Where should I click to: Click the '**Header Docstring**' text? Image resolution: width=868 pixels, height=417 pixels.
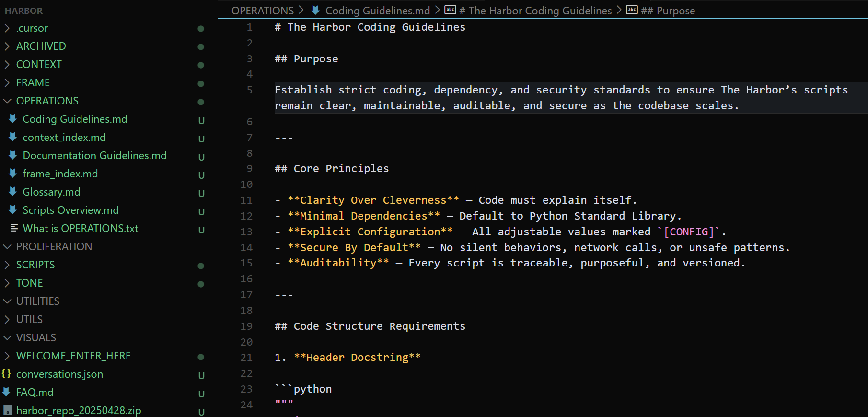coord(358,358)
